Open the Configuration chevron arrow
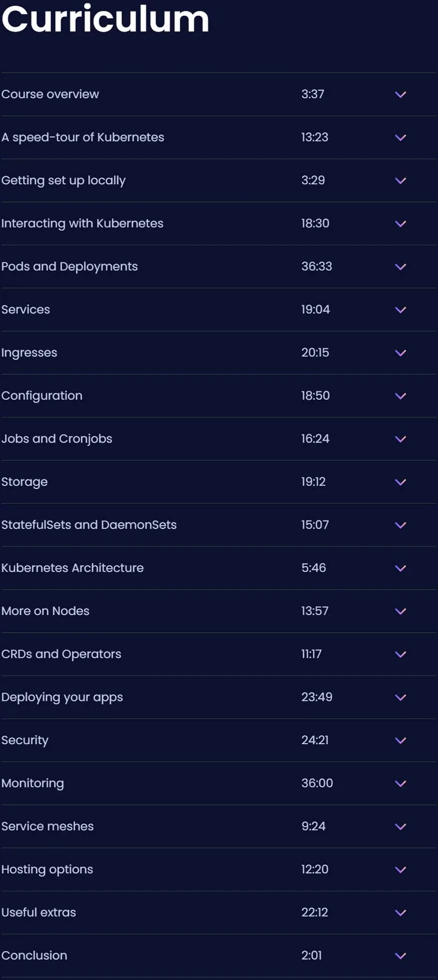Image resolution: width=438 pixels, height=980 pixels. (x=400, y=396)
